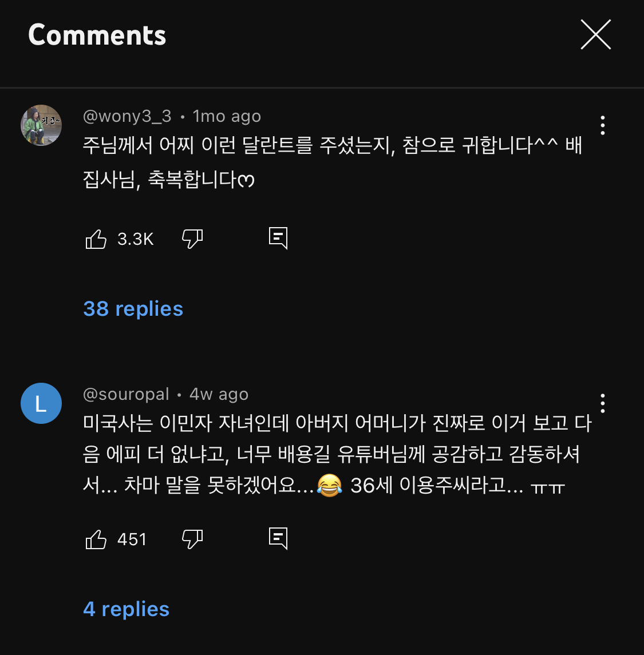Click the 451 like count

pos(132,539)
